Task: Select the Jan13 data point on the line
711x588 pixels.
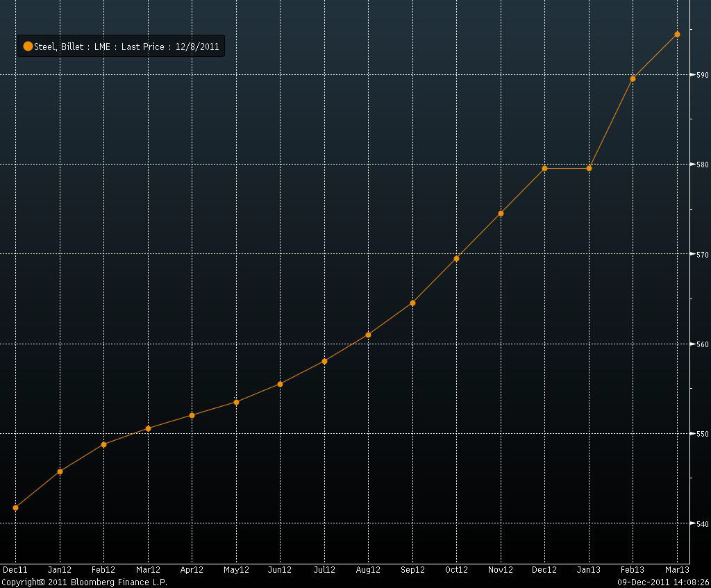Action: click(x=589, y=169)
